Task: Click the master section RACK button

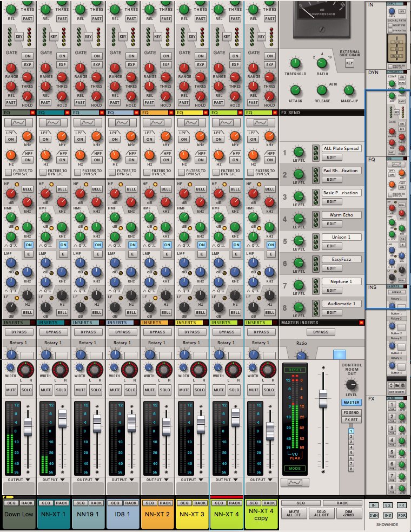Action: click(x=342, y=503)
